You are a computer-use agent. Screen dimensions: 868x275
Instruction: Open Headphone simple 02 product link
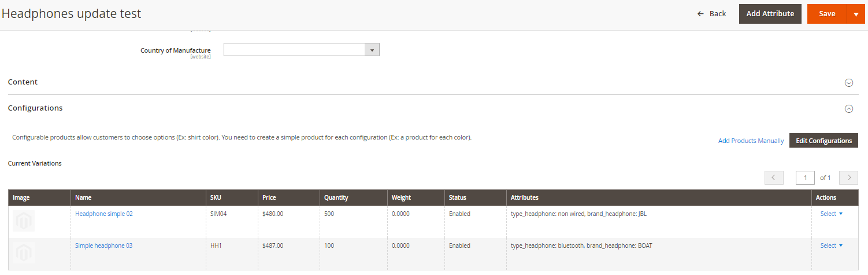[104, 214]
